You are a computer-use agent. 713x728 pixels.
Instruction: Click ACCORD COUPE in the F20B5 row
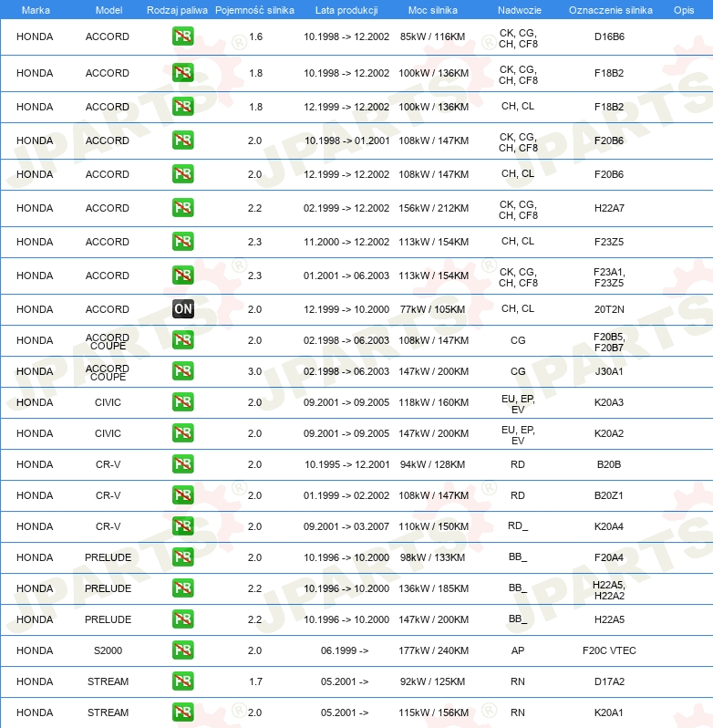[x=108, y=341]
